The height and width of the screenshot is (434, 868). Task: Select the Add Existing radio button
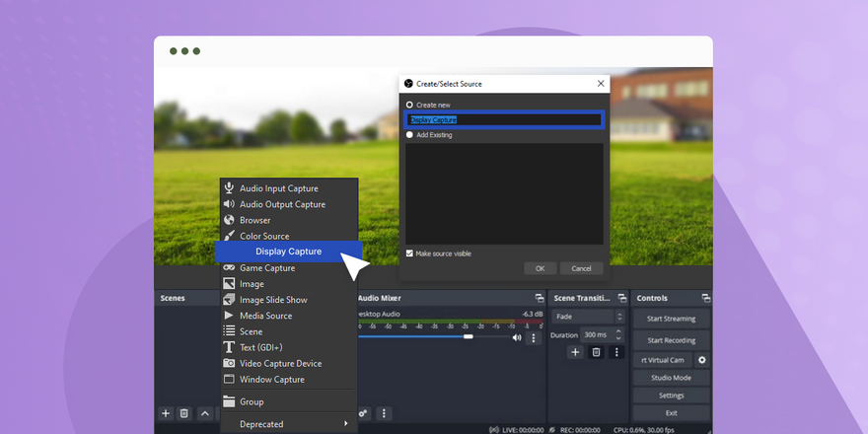click(x=409, y=134)
